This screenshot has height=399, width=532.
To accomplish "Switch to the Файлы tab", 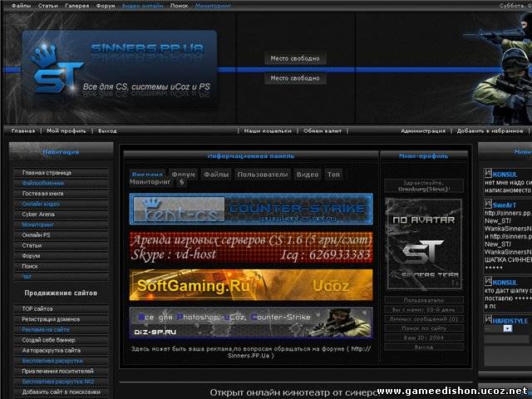I will coord(215,175).
